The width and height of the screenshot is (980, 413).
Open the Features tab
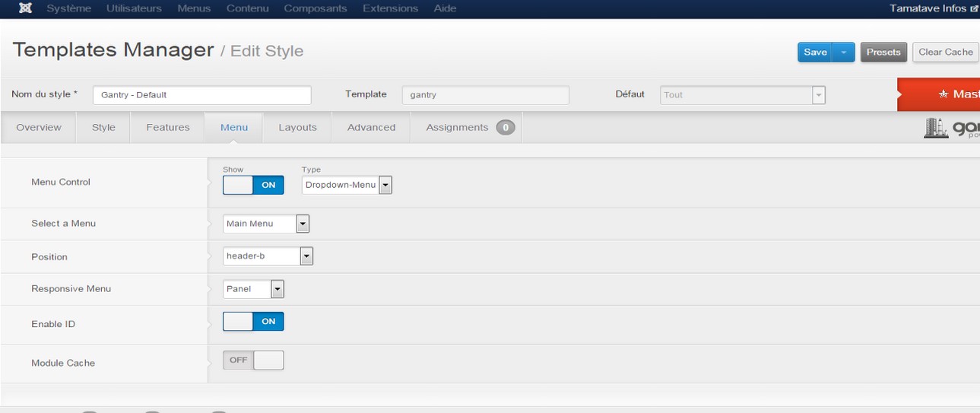pyautogui.click(x=168, y=128)
